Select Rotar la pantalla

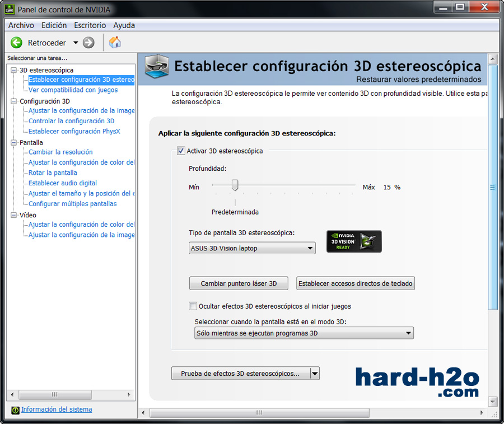[x=53, y=173]
